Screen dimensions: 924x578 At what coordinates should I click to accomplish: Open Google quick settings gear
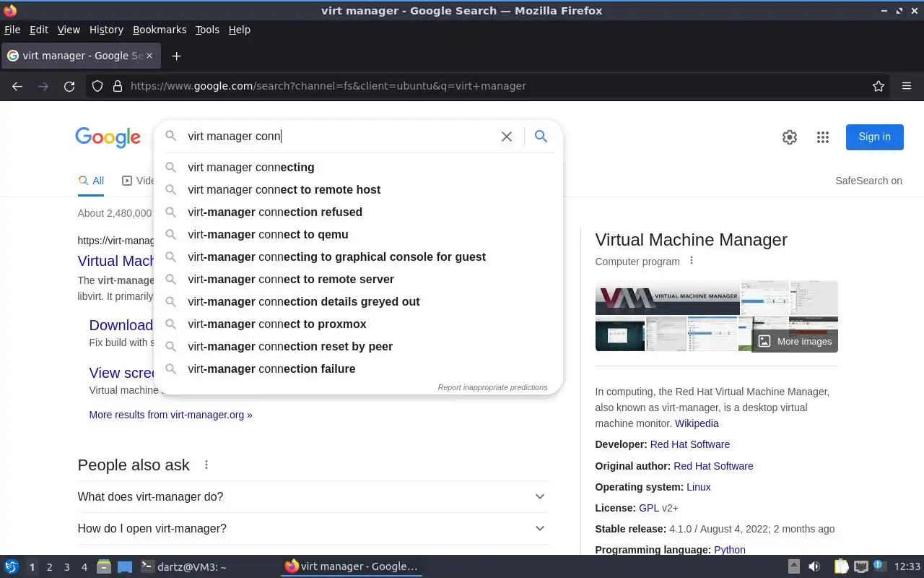790,137
